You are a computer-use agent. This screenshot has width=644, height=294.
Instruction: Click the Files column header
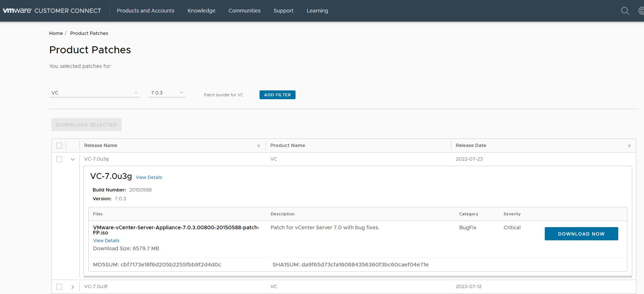(x=98, y=214)
